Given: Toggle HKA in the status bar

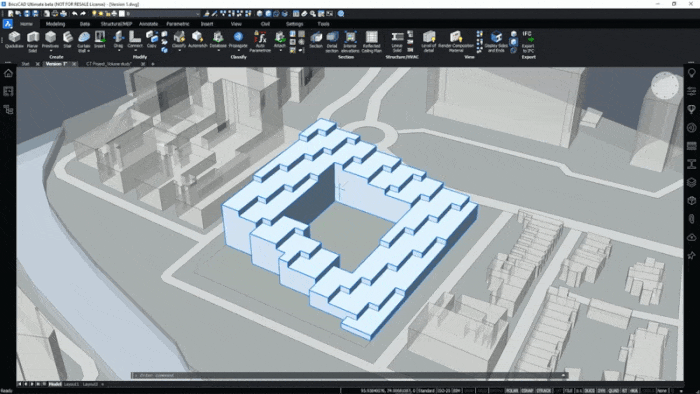Looking at the screenshot, I should click(634, 391).
